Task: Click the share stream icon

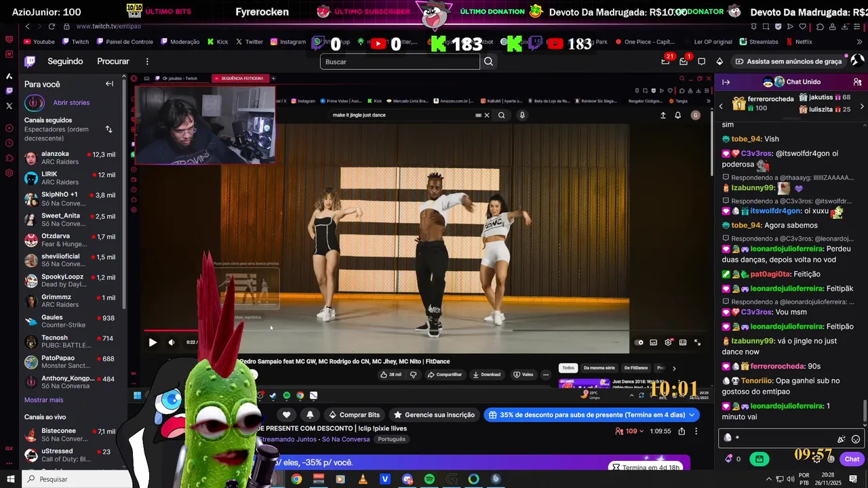Action: [682, 431]
